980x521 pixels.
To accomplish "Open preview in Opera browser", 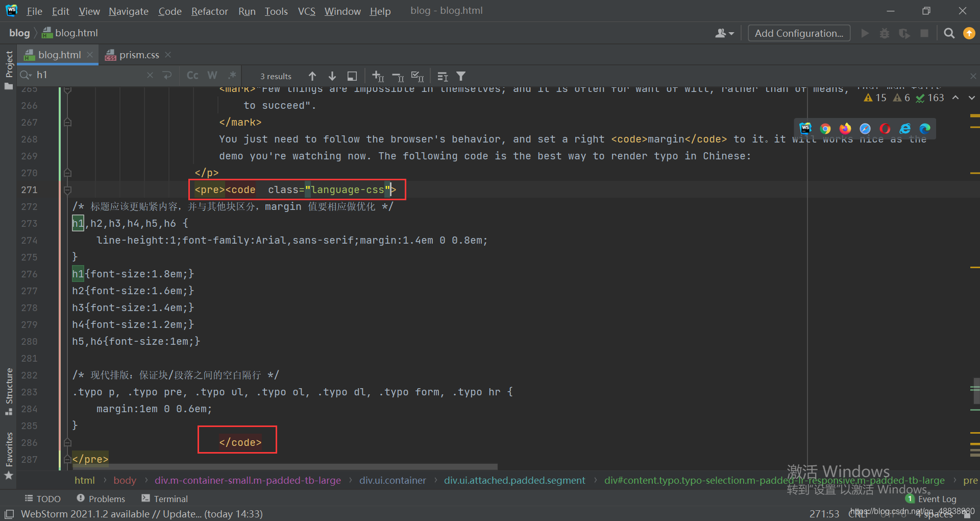I will coord(885,129).
